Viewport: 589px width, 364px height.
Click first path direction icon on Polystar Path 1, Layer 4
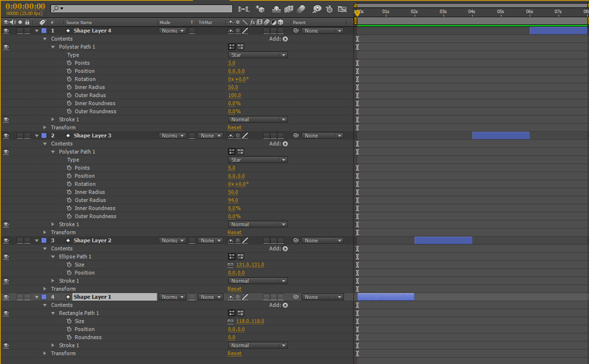[x=231, y=47]
